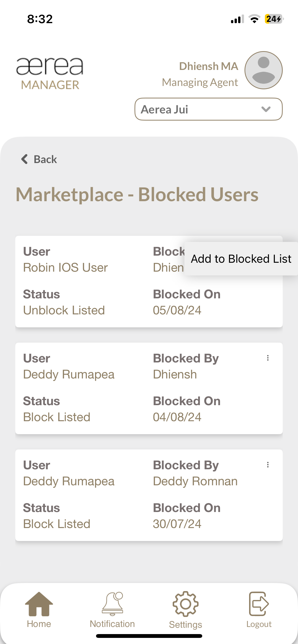Viewport: 298px width, 644px height.
Task: Tap the Back text link
Action: 45,159
